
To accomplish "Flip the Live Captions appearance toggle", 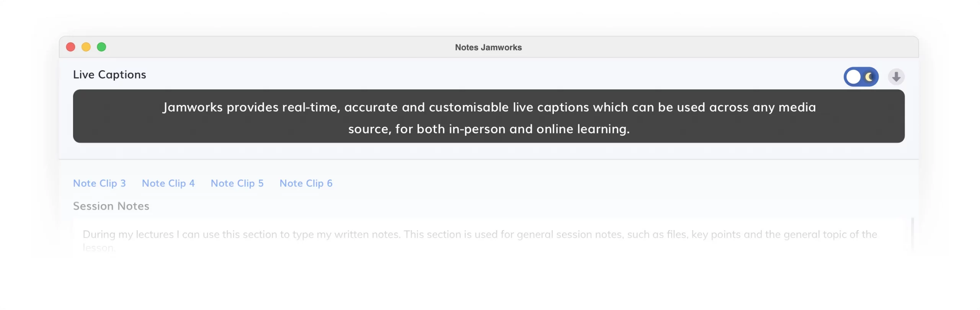I will point(861,77).
